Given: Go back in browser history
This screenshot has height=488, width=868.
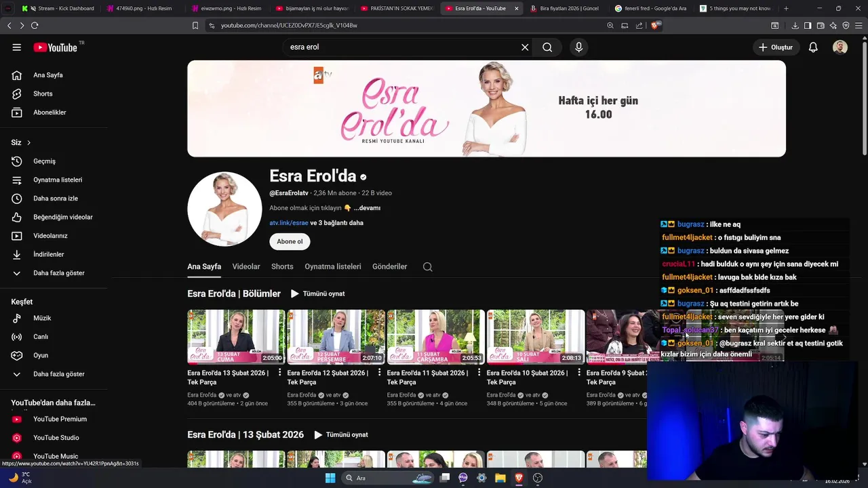Looking at the screenshot, I should tap(9, 26).
